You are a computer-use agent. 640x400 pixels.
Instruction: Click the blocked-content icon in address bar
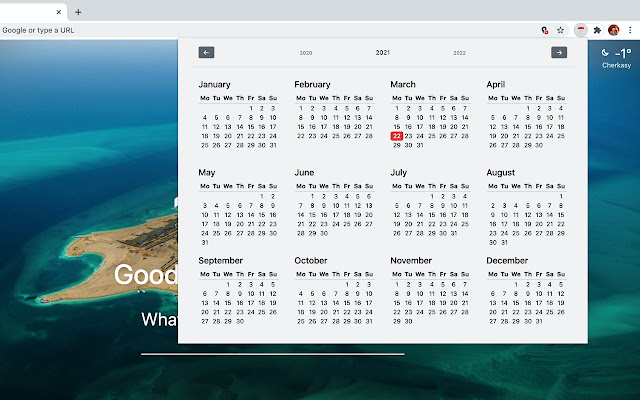click(x=544, y=30)
